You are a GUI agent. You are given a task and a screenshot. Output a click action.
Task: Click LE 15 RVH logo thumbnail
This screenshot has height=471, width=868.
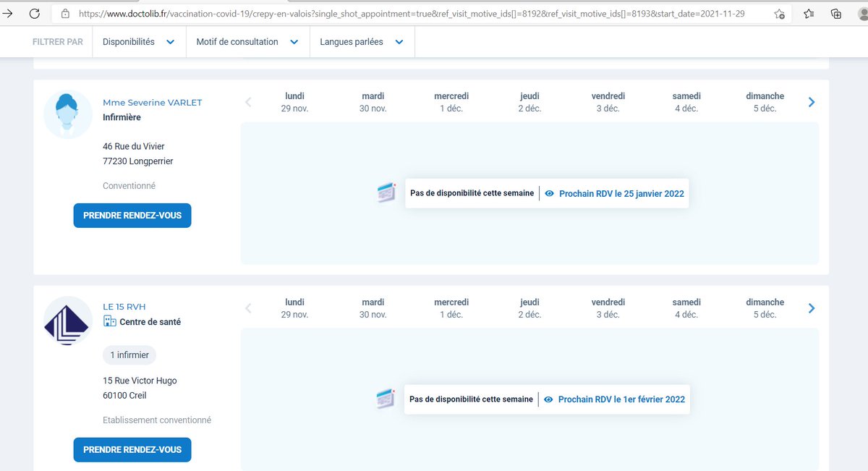pyautogui.click(x=68, y=321)
